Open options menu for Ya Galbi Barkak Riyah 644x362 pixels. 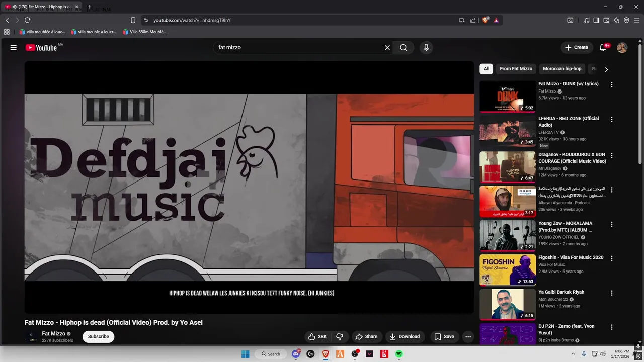click(x=612, y=293)
